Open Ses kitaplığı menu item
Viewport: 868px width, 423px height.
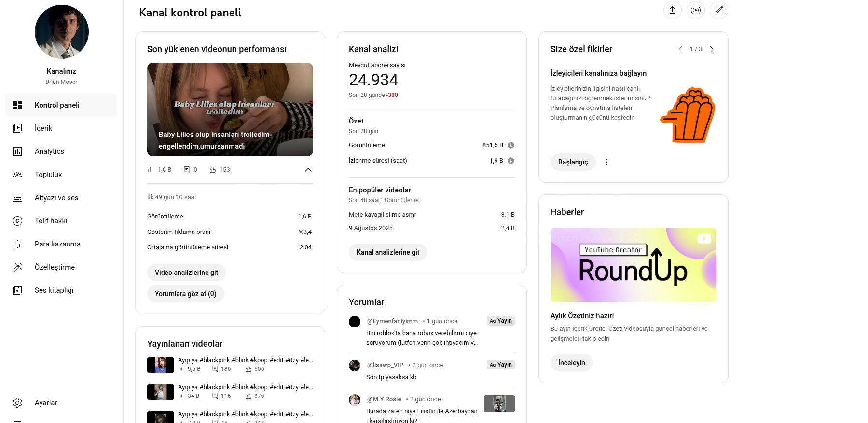point(61,290)
